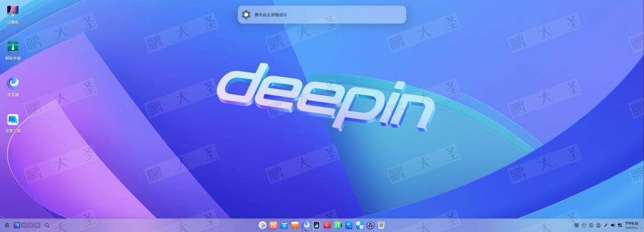Open the trash bin in the dock
The image size is (644, 232).
tap(381, 226)
